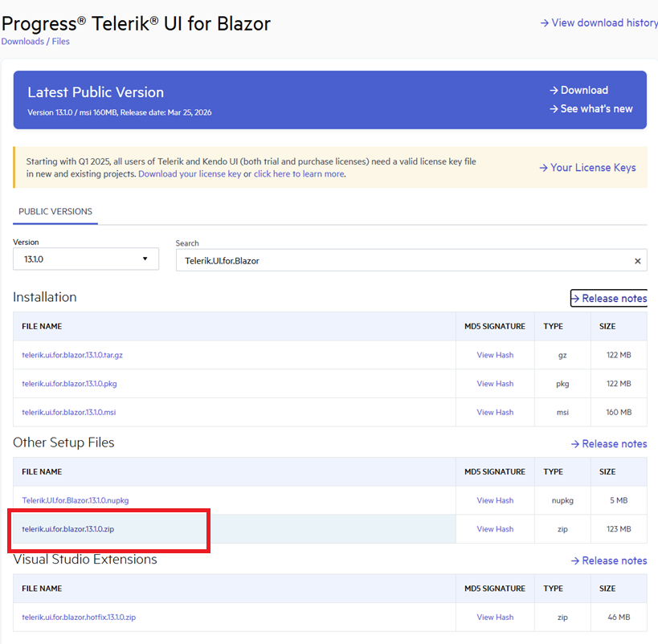Viewport: 658px width, 644px height.
Task: Download telerik.ui.for.blazor.13.1.0.tar.gz
Action: (x=72, y=355)
